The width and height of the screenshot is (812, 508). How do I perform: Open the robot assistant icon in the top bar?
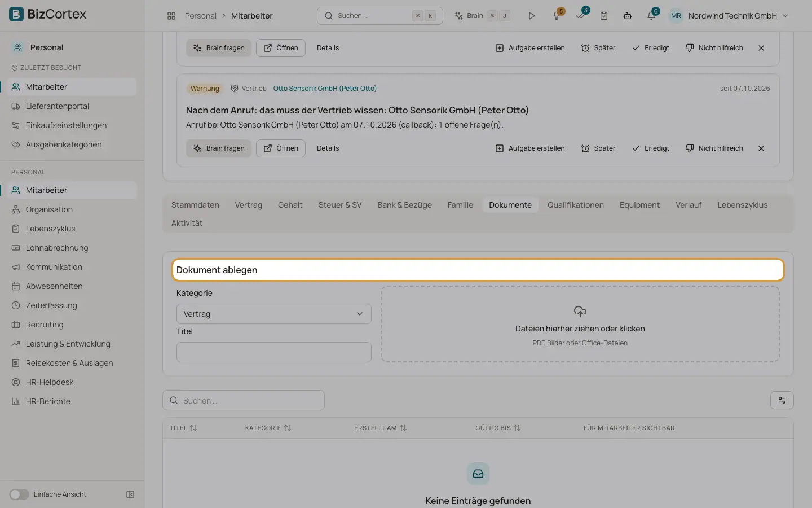click(628, 16)
